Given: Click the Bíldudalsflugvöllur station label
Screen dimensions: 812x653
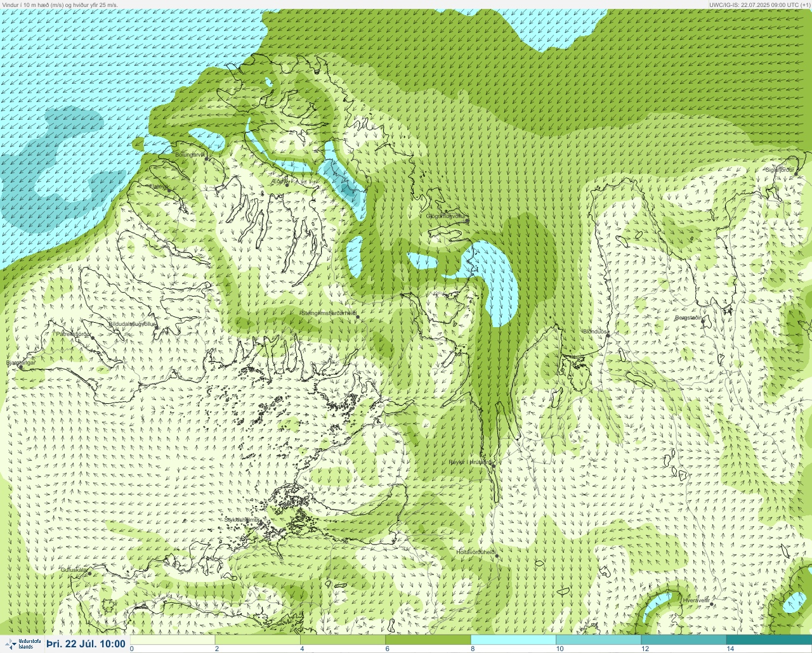Looking at the screenshot, I should coord(132,323).
